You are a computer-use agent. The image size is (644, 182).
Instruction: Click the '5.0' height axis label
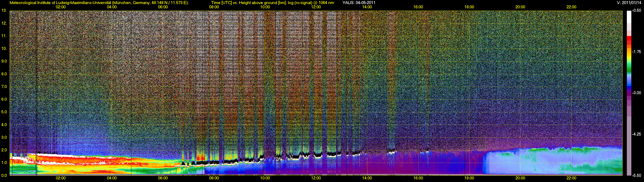[4, 112]
